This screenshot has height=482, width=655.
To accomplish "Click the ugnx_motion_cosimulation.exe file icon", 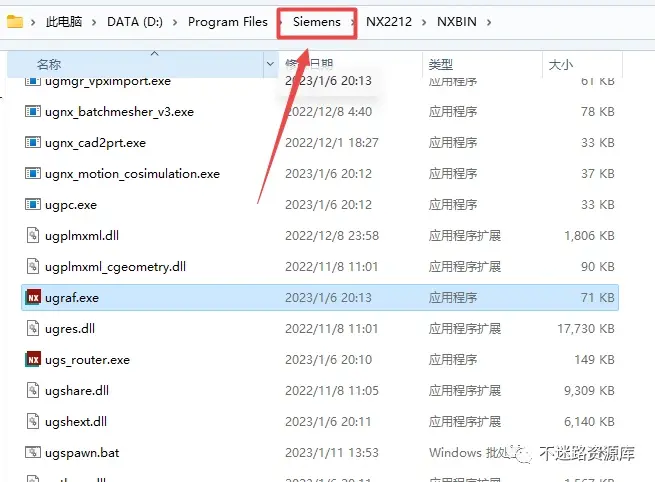I will (33, 173).
